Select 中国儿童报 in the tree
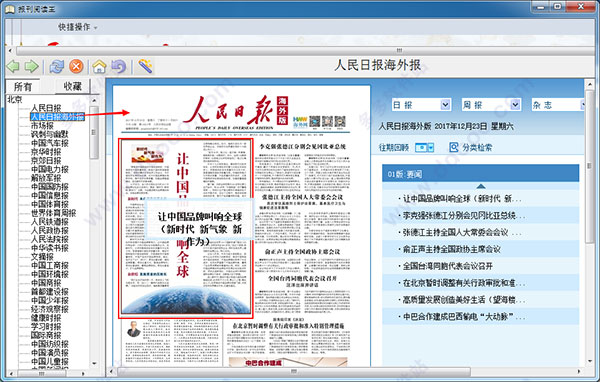The width and height of the screenshot is (600, 382). pos(50,362)
